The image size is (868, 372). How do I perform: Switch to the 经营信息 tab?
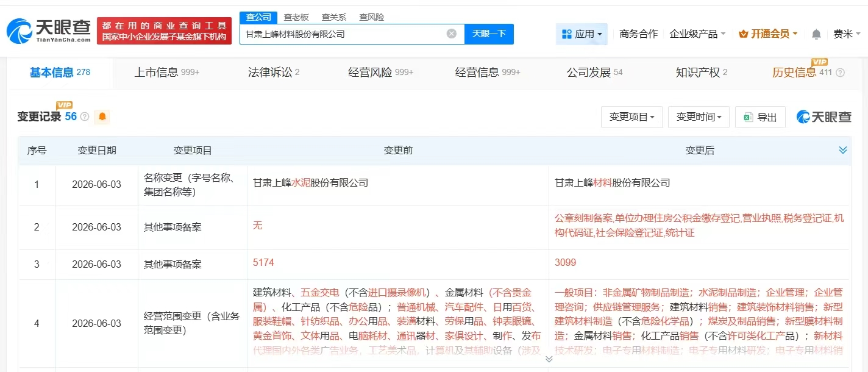(488, 73)
